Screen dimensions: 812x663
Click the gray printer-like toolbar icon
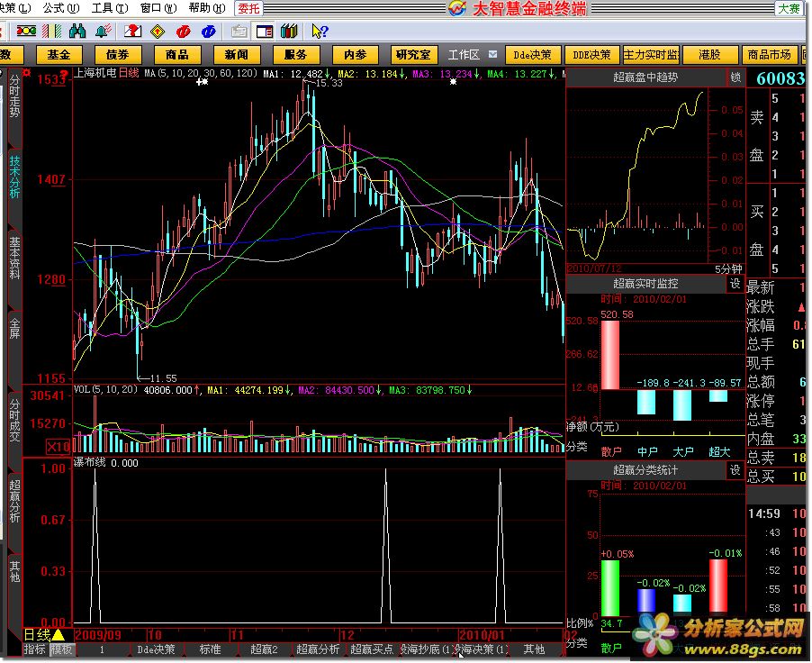(x=239, y=32)
